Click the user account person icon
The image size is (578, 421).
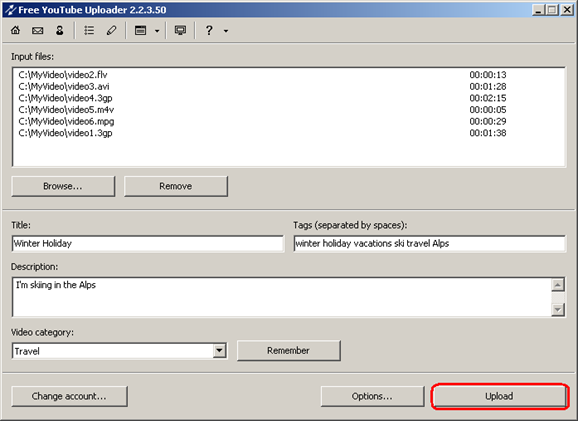pos(59,30)
